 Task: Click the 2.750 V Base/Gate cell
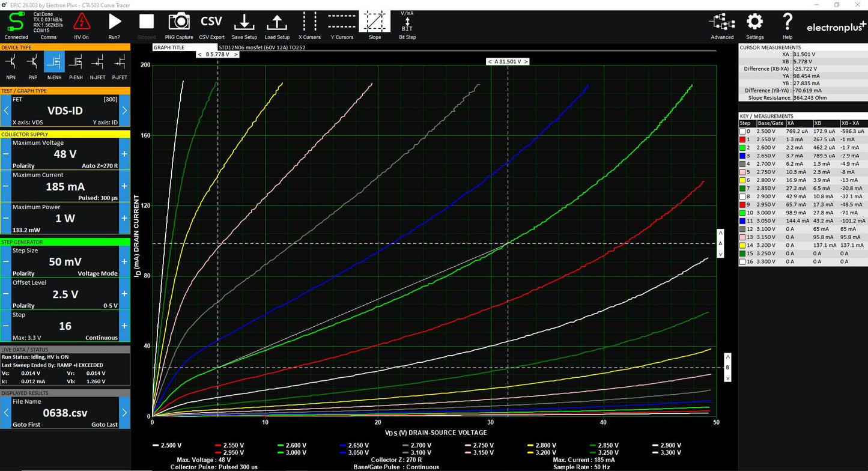[766, 172]
